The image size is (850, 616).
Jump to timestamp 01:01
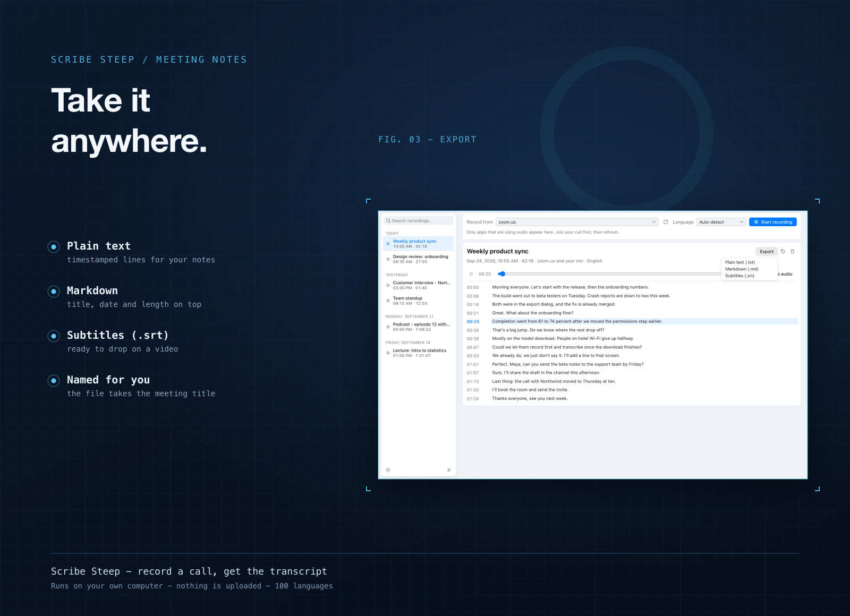pyautogui.click(x=473, y=364)
